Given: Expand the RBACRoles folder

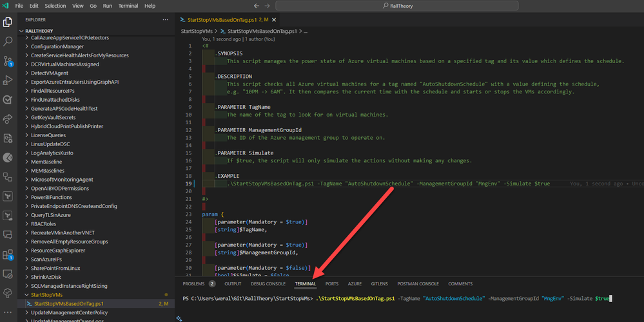Looking at the screenshot, I should coord(97,224).
